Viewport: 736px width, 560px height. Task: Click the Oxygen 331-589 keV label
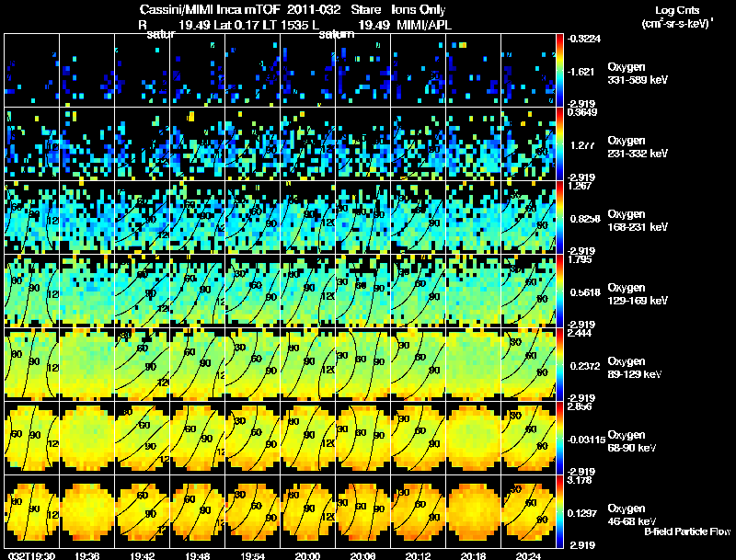tap(638, 74)
